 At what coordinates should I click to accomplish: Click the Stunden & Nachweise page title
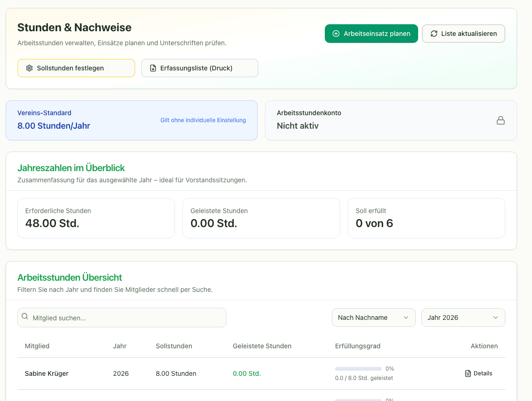pyautogui.click(x=74, y=28)
